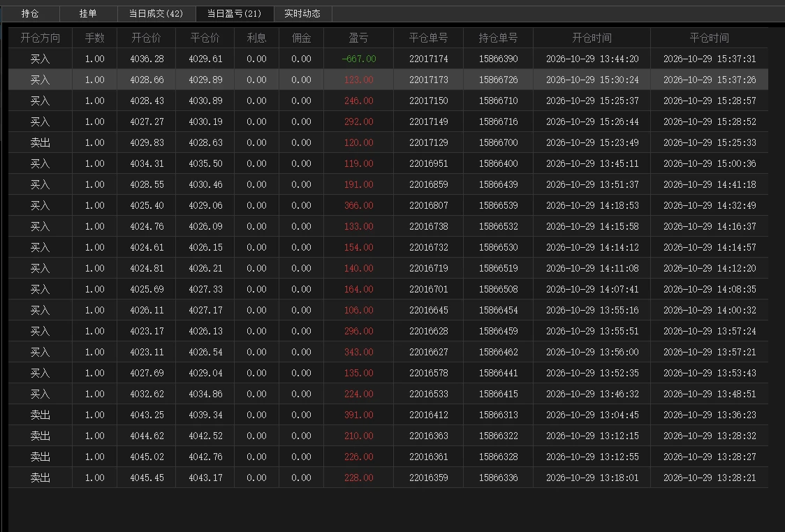Click the 利息 column header
Viewport: 785px width, 532px height.
pyautogui.click(x=256, y=38)
